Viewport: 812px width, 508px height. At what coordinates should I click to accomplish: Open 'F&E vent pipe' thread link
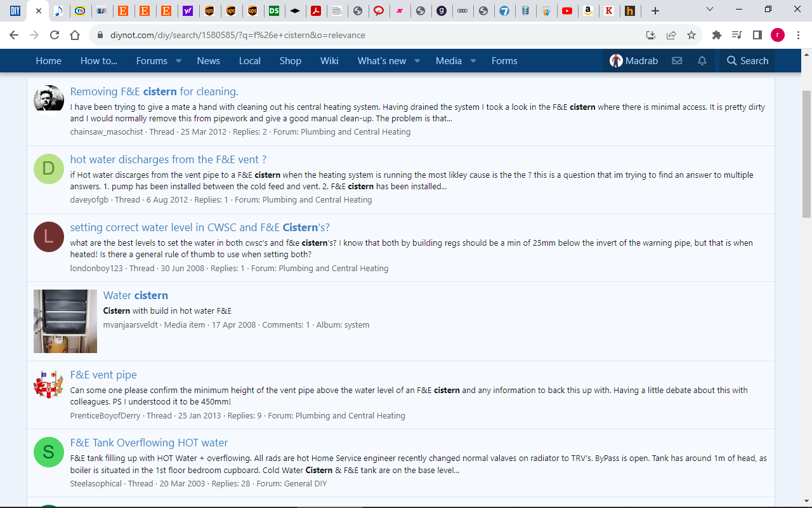click(x=103, y=375)
